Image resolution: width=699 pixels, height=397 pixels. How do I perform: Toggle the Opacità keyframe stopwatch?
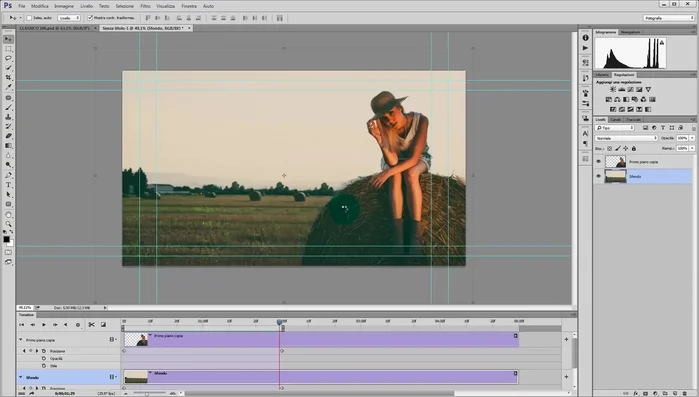coord(44,358)
